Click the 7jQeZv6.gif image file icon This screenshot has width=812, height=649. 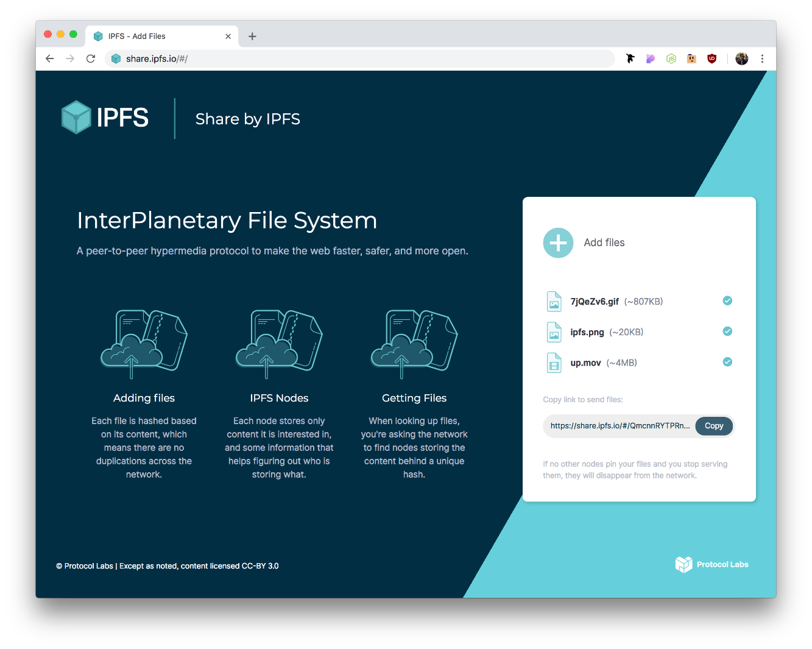(x=554, y=302)
